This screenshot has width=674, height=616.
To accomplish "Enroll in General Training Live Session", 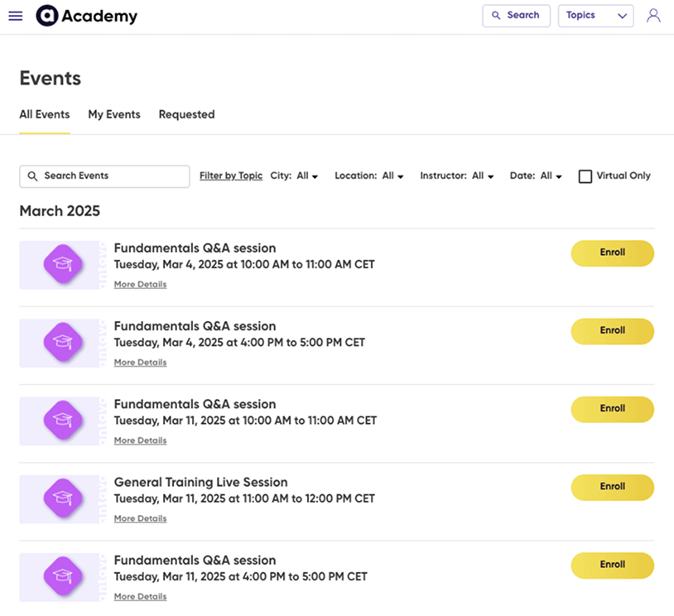I will click(612, 487).
